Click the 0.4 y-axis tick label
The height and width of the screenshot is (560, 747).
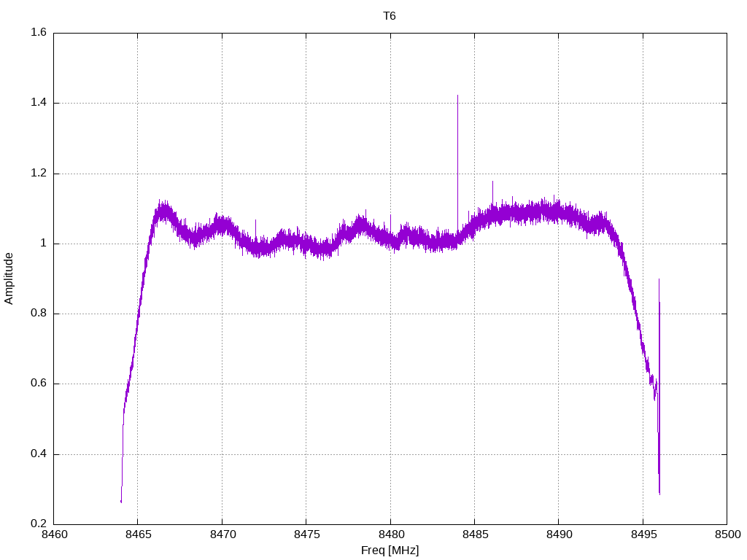(x=39, y=454)
